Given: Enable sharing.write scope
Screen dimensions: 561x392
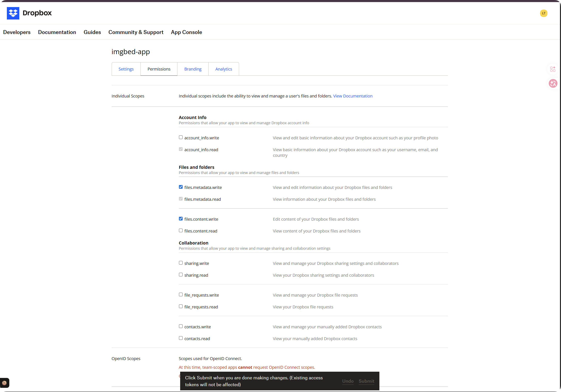Looking at the screenshot, I should click(181, 263).
